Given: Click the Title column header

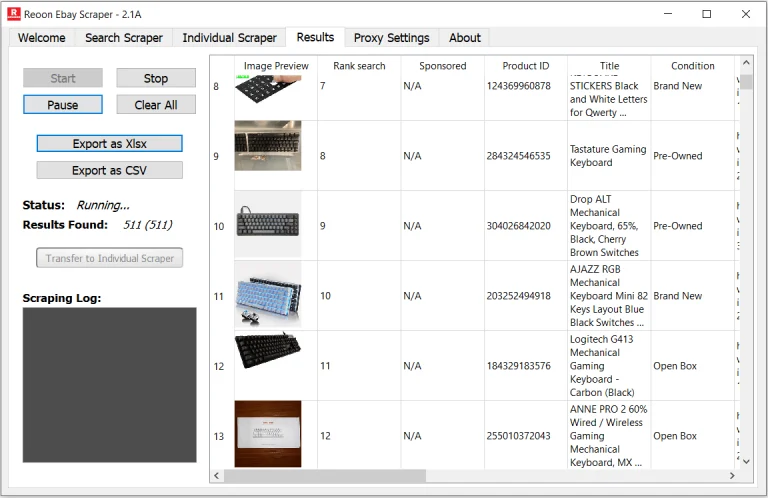Looking at the screenshot, I should [609, 66].
